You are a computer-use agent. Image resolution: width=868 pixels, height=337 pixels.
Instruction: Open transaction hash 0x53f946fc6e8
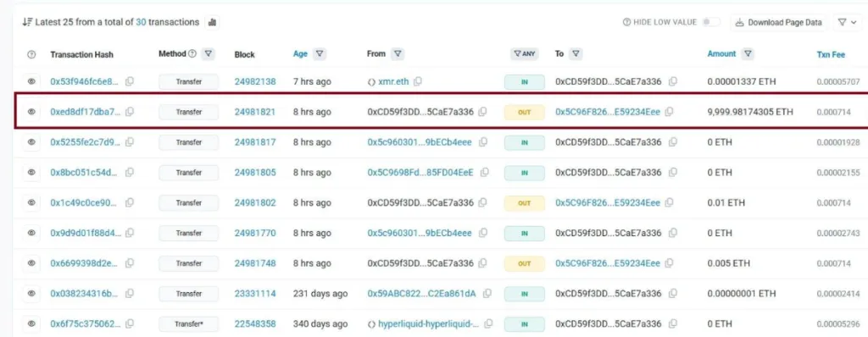pyautogui.click(x=85, y=81)
